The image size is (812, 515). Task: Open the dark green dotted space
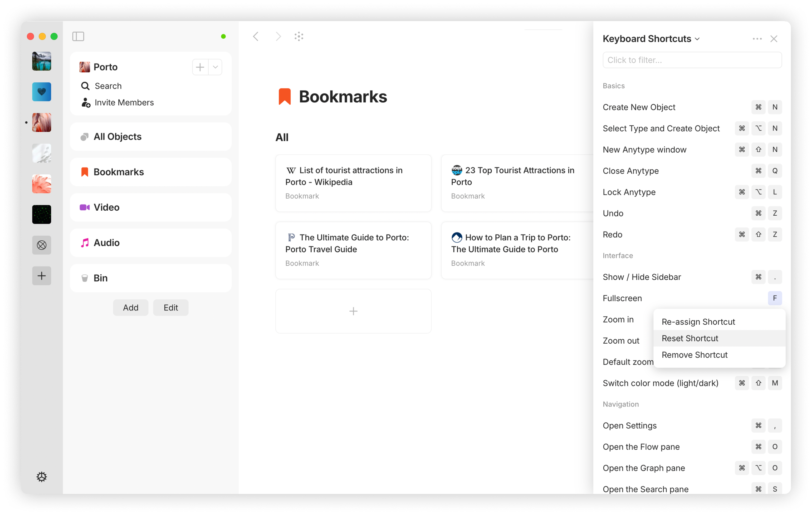pos(41,214)
